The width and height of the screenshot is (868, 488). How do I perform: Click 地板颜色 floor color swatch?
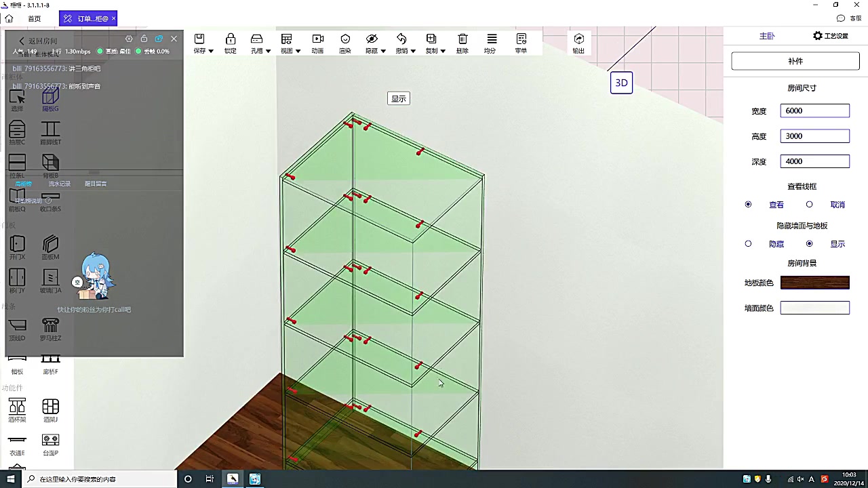coord(814,283)
